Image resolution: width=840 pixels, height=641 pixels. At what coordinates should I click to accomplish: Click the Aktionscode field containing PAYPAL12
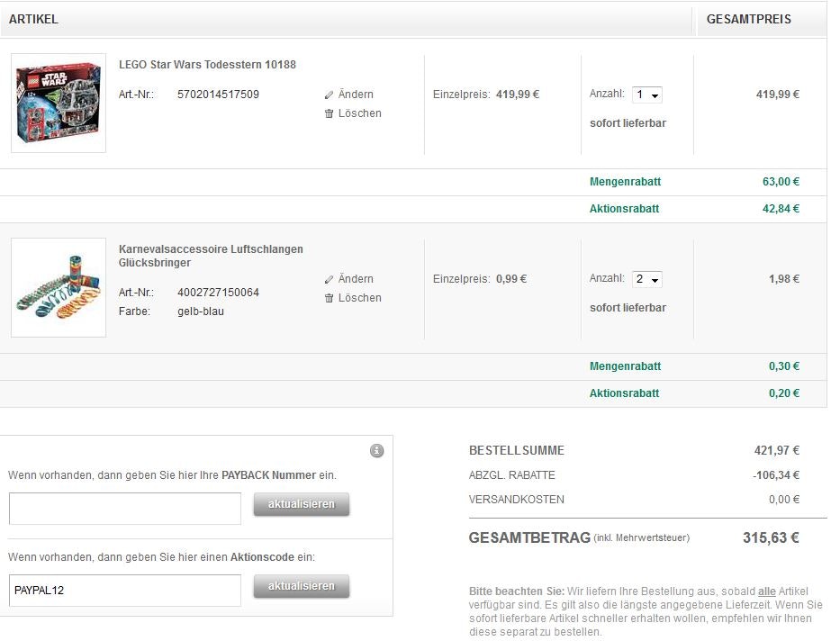point(125,591)
